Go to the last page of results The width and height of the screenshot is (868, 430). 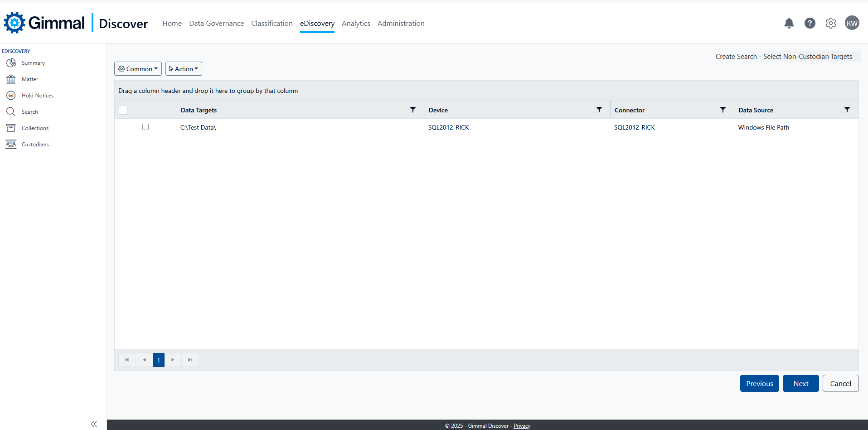(190, 360)
